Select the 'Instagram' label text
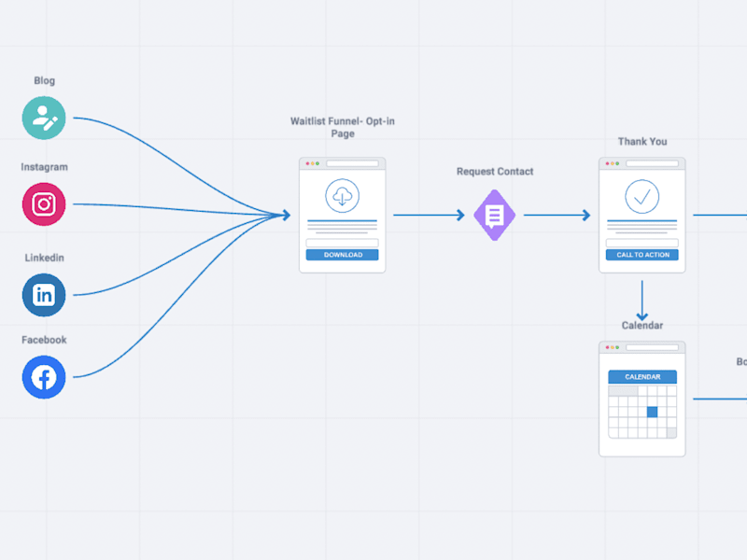 point(44,167)
